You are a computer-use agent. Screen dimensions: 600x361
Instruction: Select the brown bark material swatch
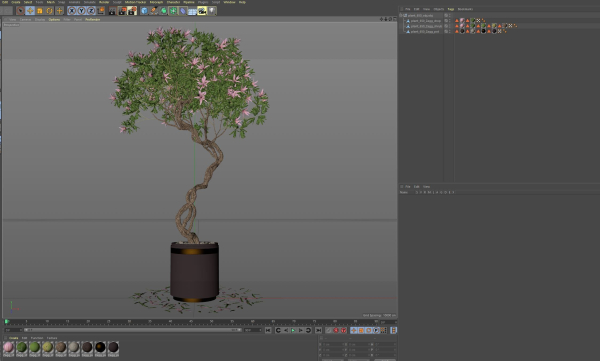coord(61,348)
